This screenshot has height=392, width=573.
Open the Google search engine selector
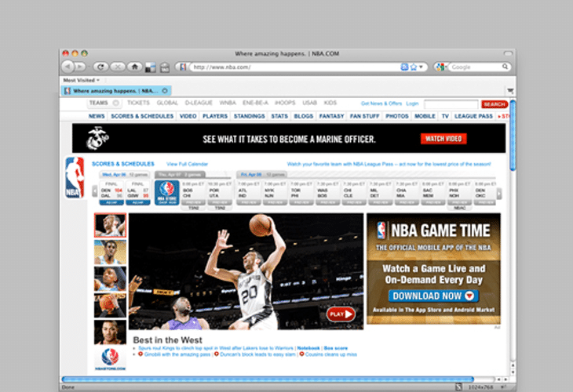pos(440,67)
